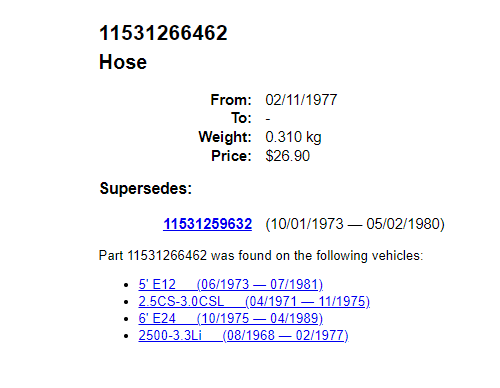Screen dimensions: 500x388
Task: Click the Price: label
Action: (x=231, y=156)
